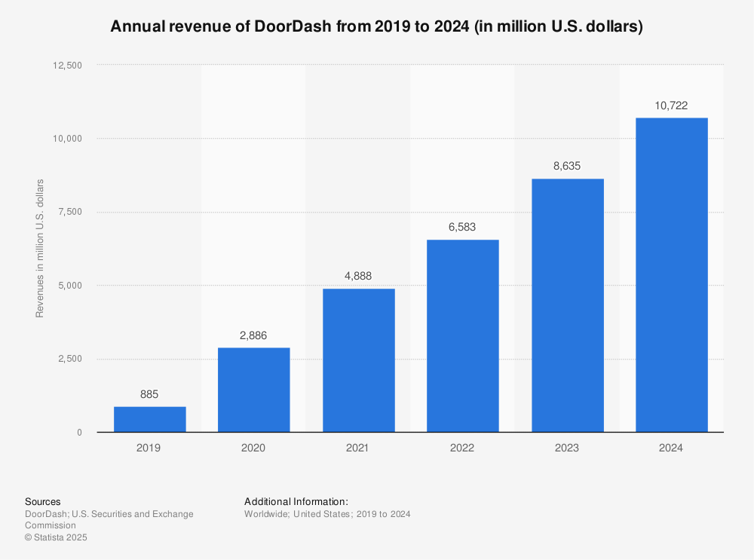The width and height of the screenshot is (754, 560).
Task: Click the 8,635 data label
Action: point(567,167)
